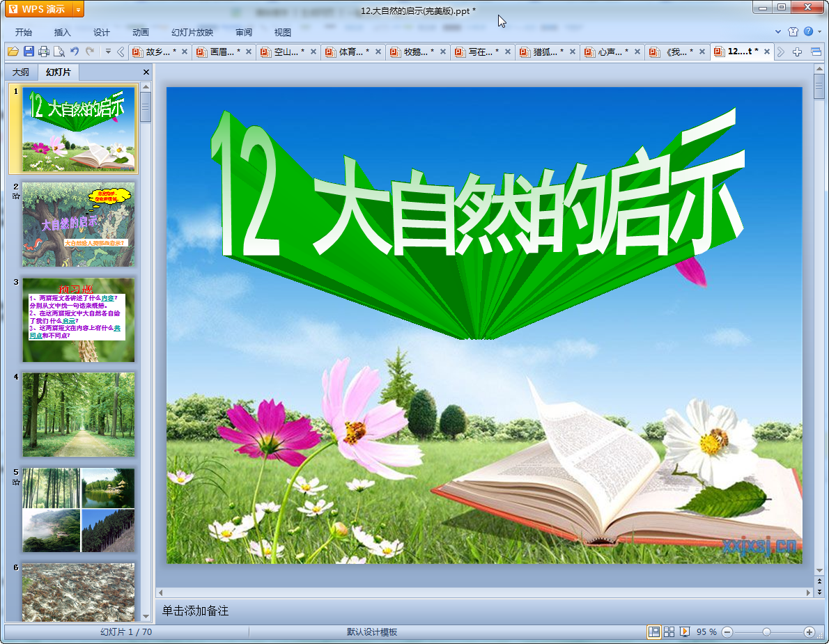The width and height of the screenshot is (829, 644).
Task: Save the presentation with the floppy disk icon
Action: 29,52
